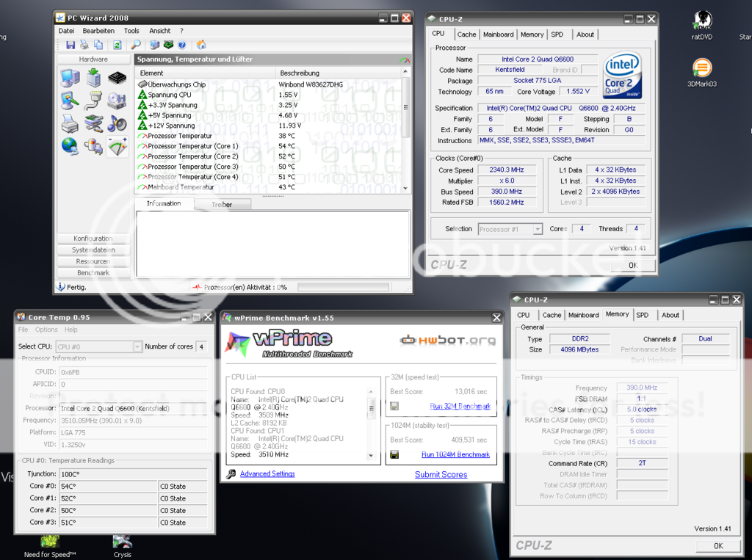Open the ratDVD desktop icon
752x560 pixels.
(702, 25)
